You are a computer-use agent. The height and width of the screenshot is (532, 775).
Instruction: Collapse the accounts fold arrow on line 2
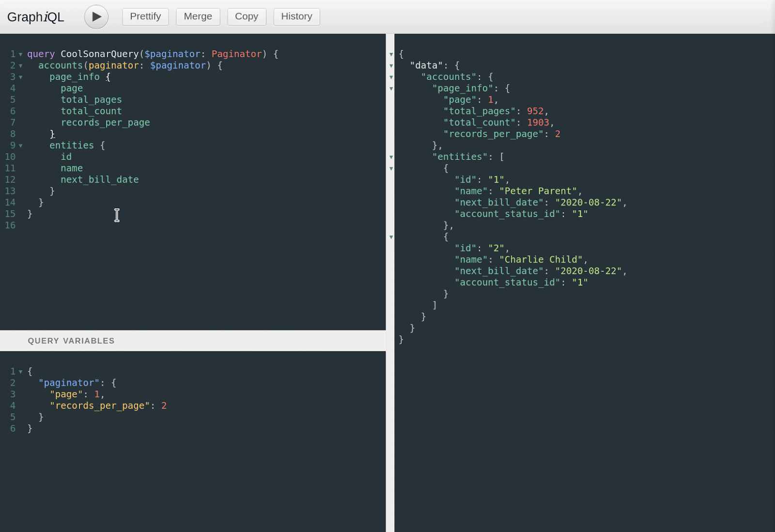pyautogui.click(x=20, y=66)
